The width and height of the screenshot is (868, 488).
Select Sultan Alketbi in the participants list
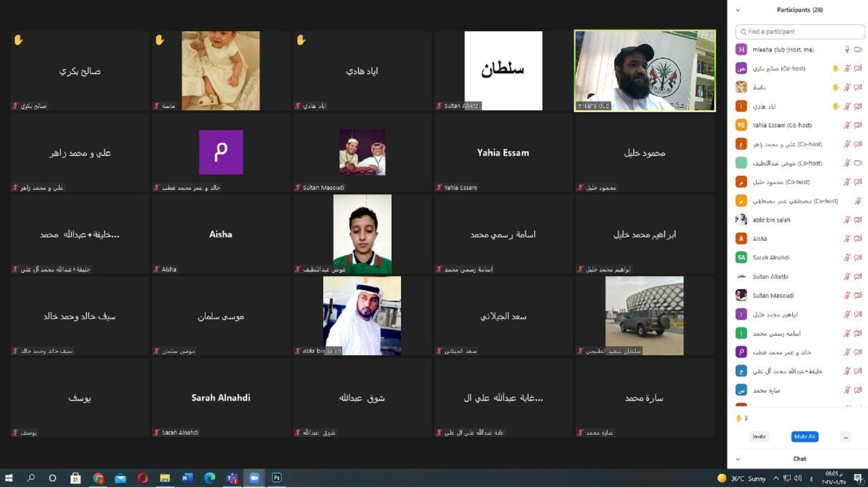pyautogui.click(x=770, y=277)
